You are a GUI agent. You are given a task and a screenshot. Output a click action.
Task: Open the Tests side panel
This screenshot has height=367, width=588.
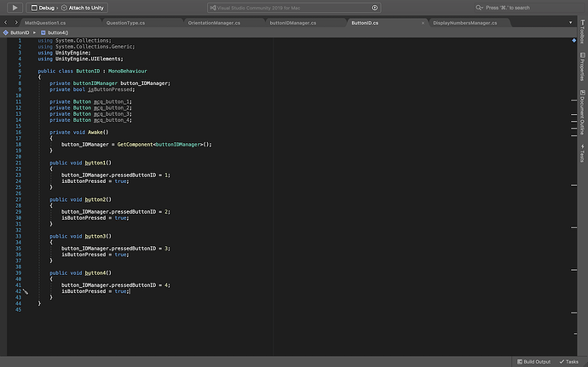point(582,154)
